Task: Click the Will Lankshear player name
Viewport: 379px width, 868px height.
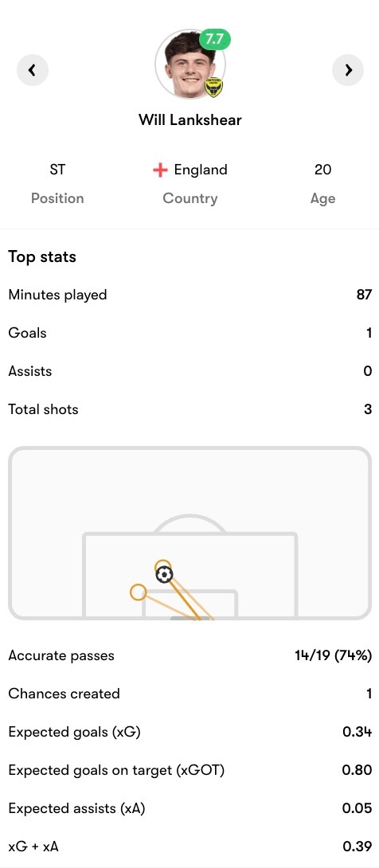Action: point(189,119)
